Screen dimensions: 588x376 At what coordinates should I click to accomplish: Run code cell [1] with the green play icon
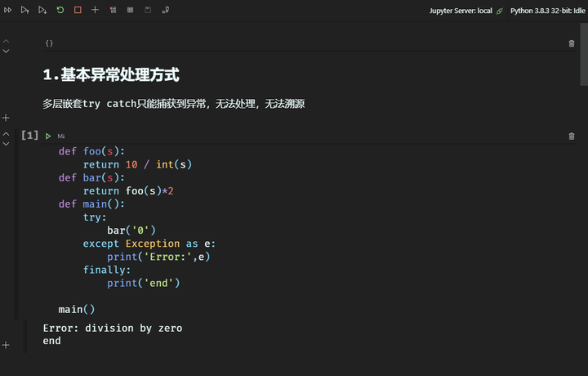click(48, 136)
